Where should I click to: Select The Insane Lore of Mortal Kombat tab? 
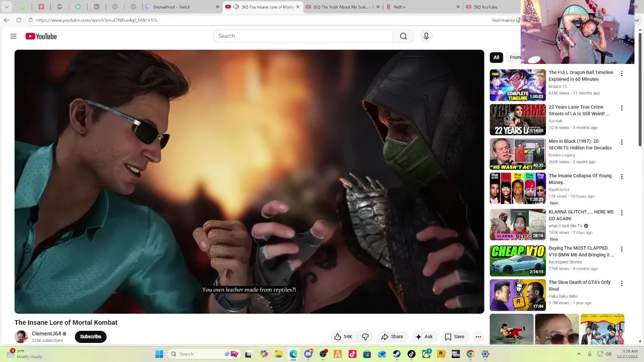pyautogui.click(x=262, y=7)
